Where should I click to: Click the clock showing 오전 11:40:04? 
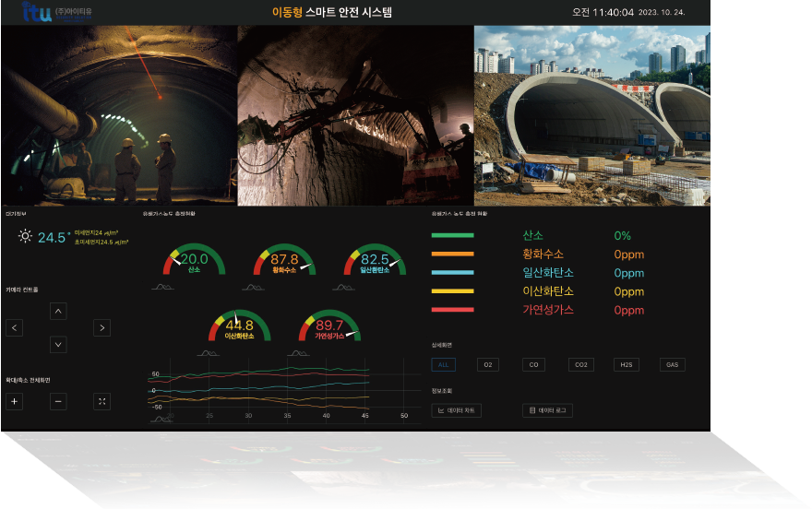click(x=603, y=12)
